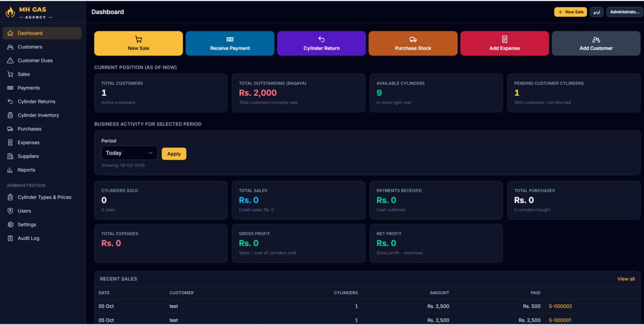This screenshot has width=644, height=325.
Task: Click the Cylinder Types & Prices icon
Action: 10,198
